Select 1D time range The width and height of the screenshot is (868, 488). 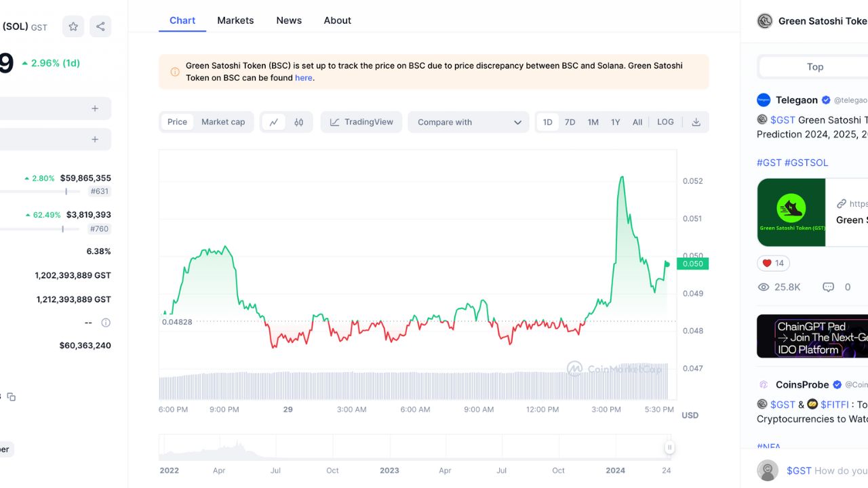(x=547, y=122)
